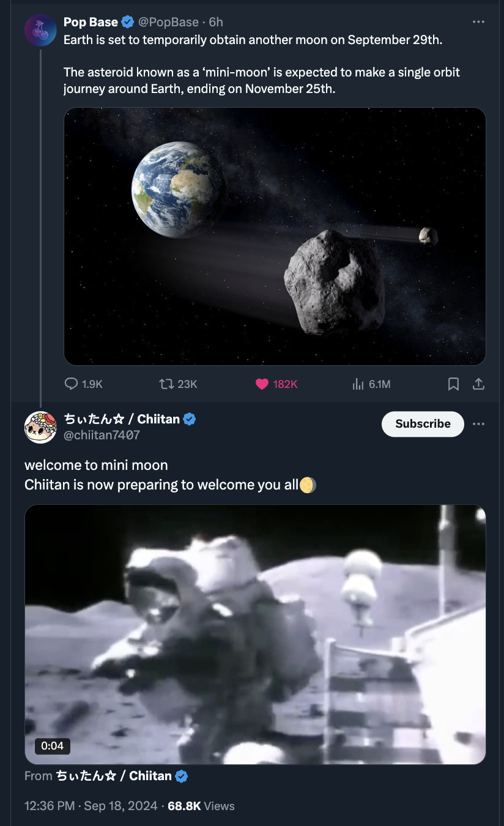Unlike the Pop Base tweet
Viewport: 504px width, 826px height.
click(261, 384)
